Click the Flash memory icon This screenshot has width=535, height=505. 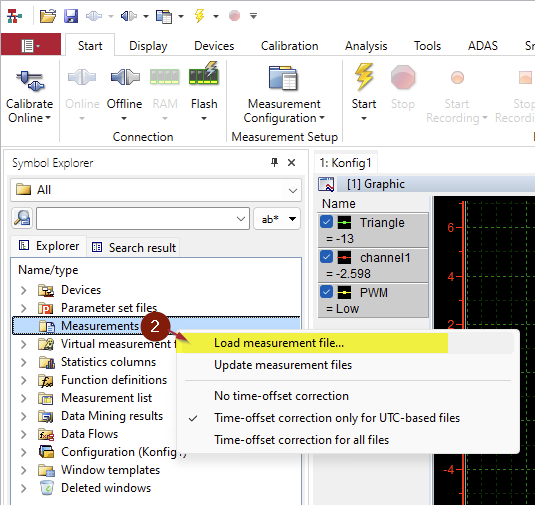tap(204, 73)
